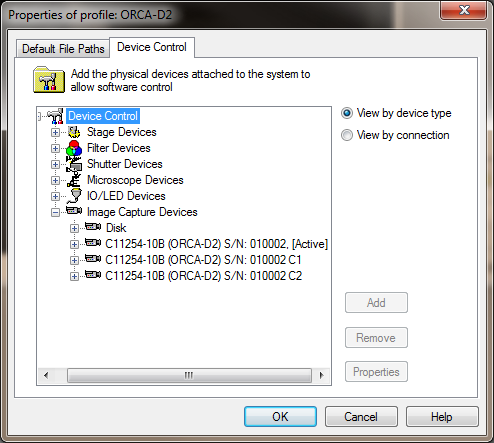Expand the IO/LED Devices node

(x=55, y=196)
